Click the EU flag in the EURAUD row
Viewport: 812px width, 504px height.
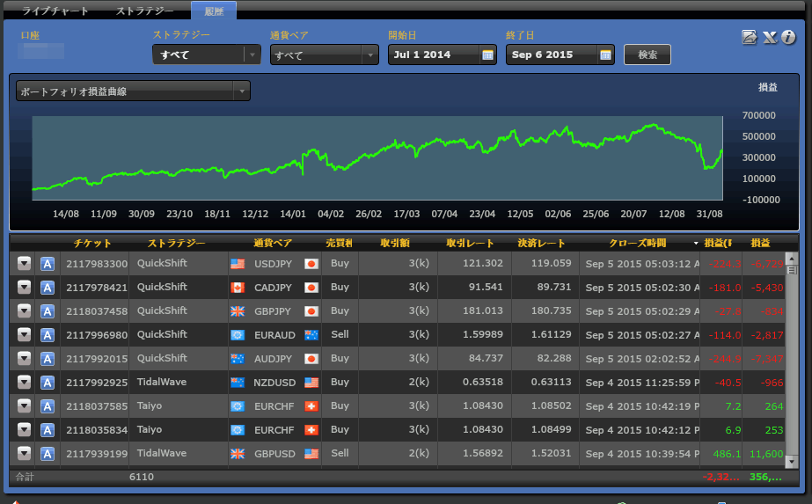(x=238, y=335)
